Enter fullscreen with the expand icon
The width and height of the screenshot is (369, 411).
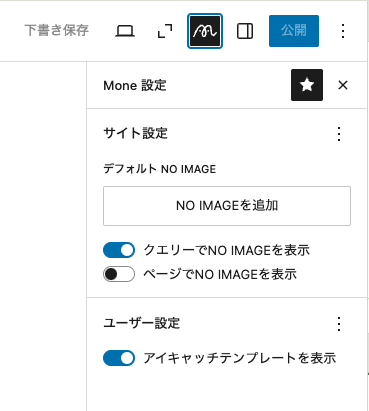[165, 31]
